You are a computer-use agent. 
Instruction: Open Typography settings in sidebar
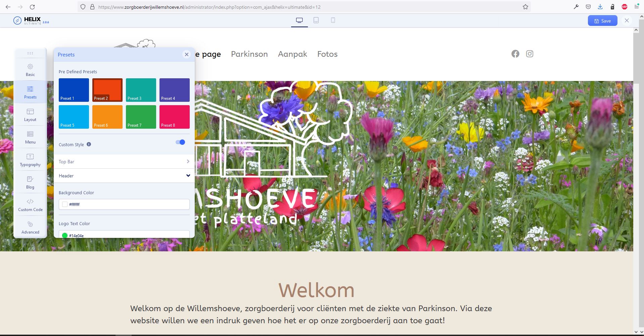click(x=30, y=160)
